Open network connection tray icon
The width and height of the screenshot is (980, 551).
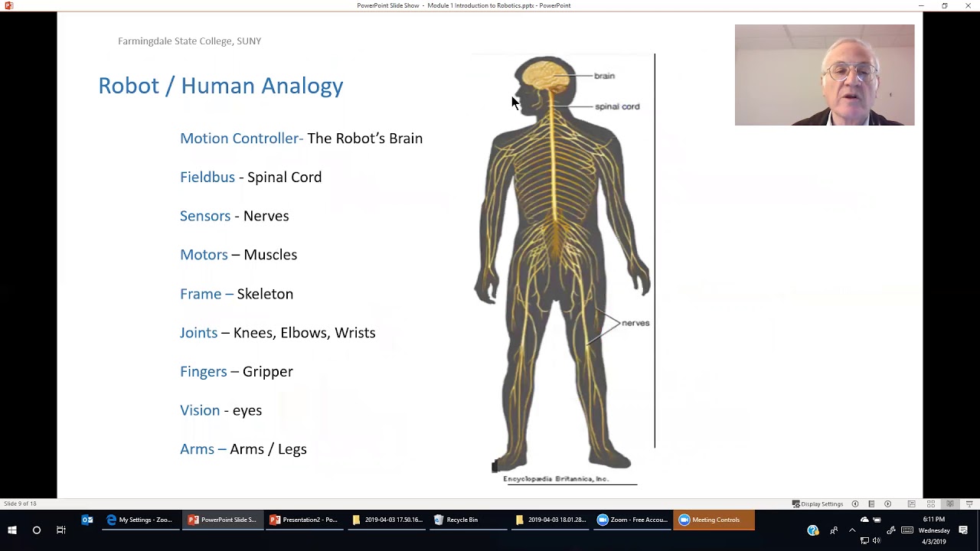point(864,541)
